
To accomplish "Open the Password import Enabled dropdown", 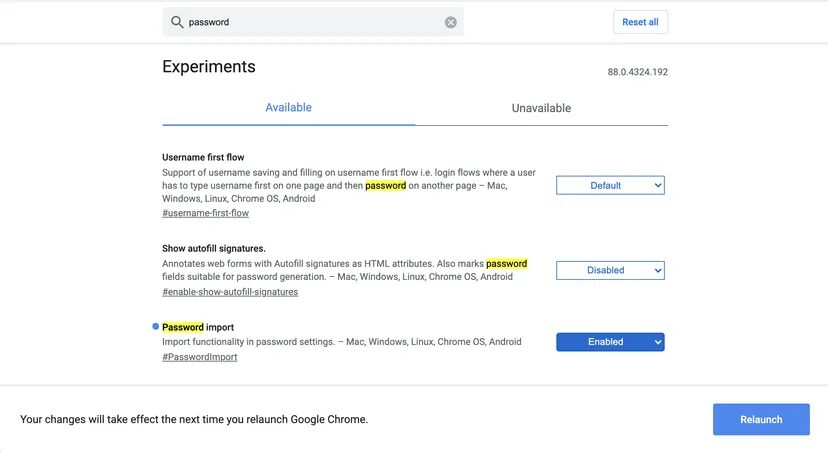I will (610, 342).
